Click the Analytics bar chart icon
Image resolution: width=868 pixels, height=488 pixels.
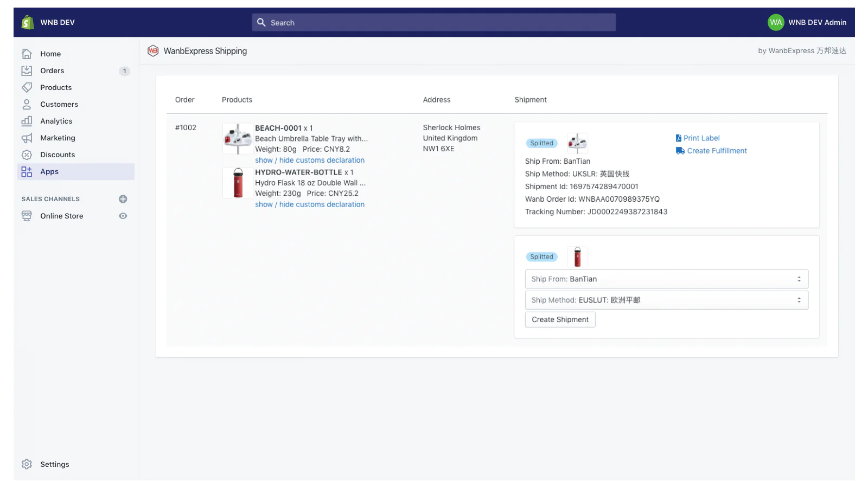(27, 121)
